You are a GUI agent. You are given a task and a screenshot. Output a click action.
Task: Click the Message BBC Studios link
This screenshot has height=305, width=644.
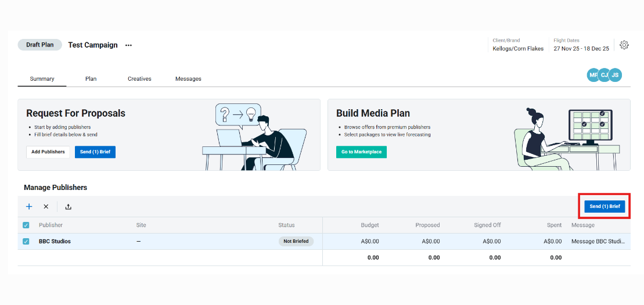point(598,242)
